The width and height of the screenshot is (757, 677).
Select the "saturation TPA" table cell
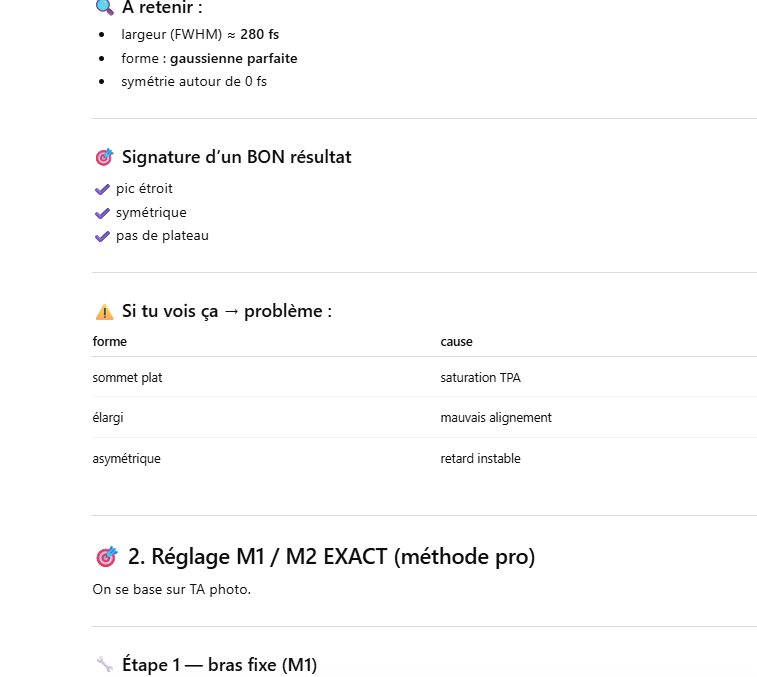pos(480,378)
